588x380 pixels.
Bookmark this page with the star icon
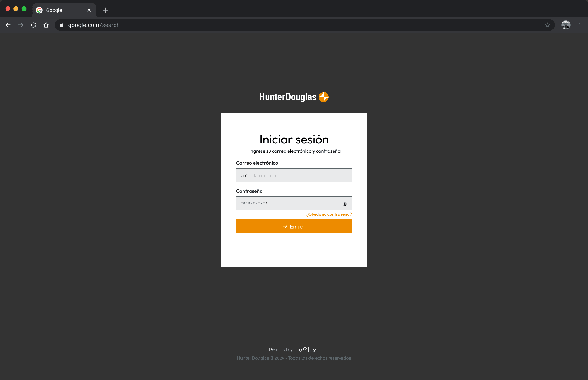pyautogui.click(x=548, y=25)
